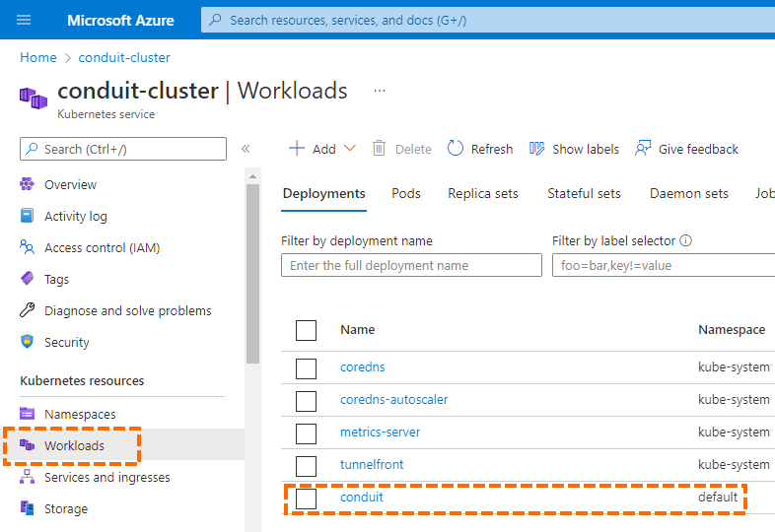
Task: Click the search magnifier icon in top bar
Action: (215, 20)
